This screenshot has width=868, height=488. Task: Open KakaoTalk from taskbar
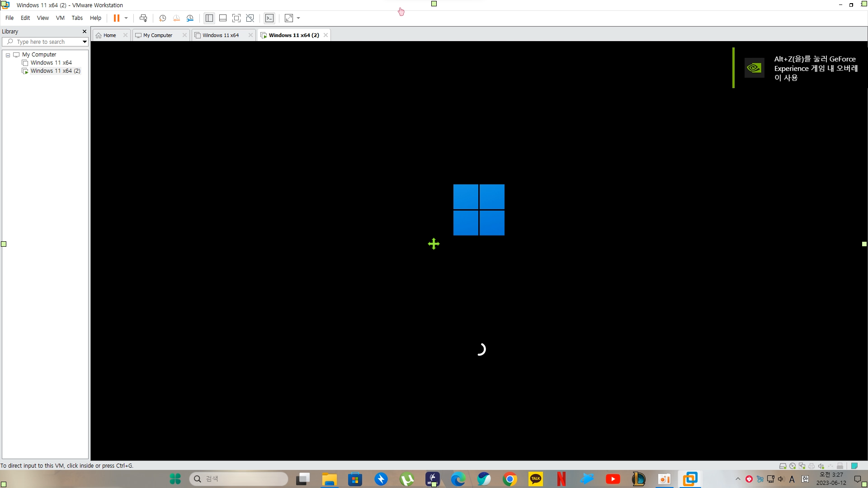click(536, 479)
